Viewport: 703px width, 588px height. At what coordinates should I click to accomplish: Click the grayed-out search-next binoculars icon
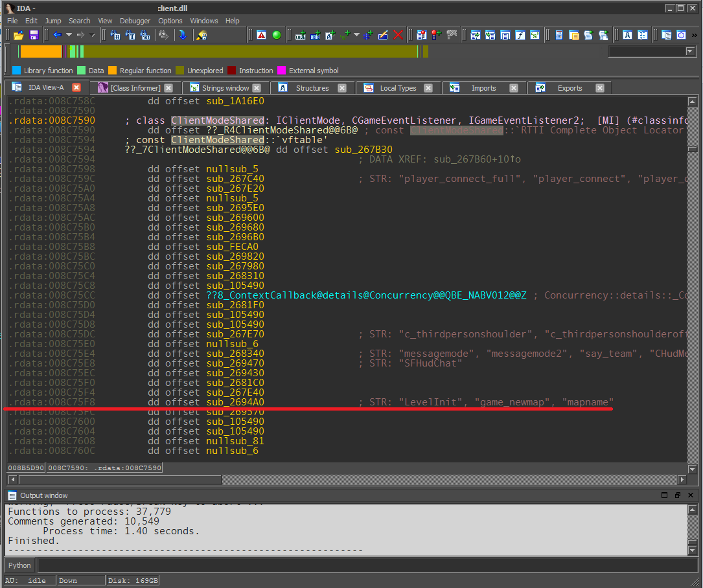[164, 35]
